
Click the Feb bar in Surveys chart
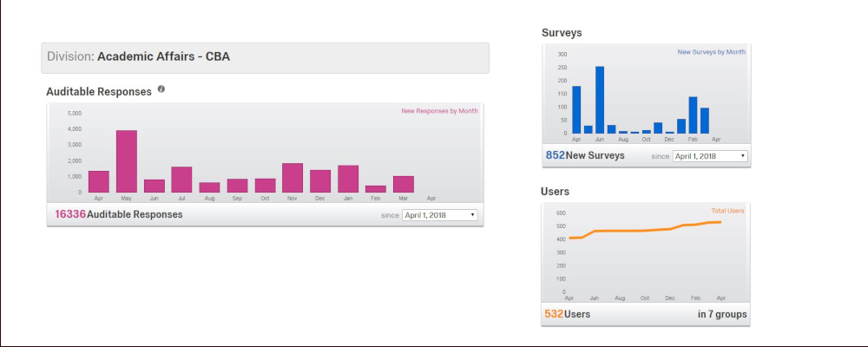click(x=693, y=115)
